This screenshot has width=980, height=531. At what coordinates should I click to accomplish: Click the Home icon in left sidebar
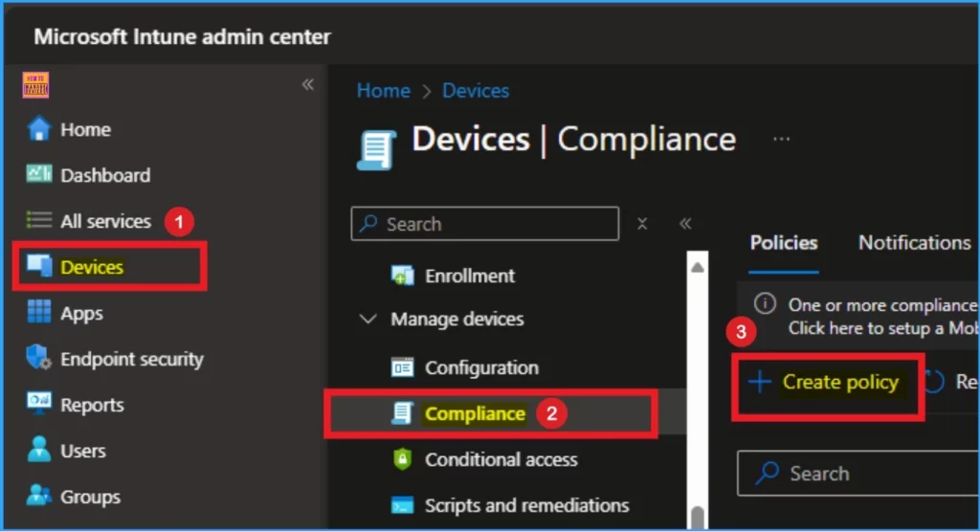tap(38, 129)
